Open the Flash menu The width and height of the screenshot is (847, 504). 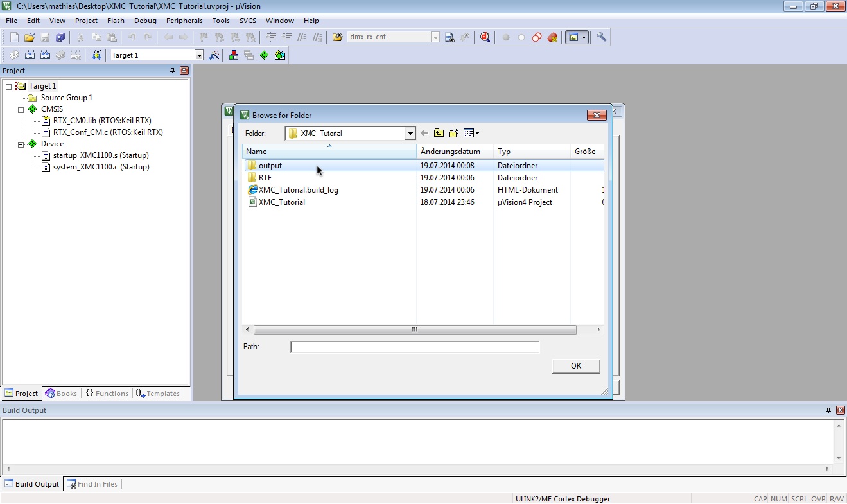(116, 21)
